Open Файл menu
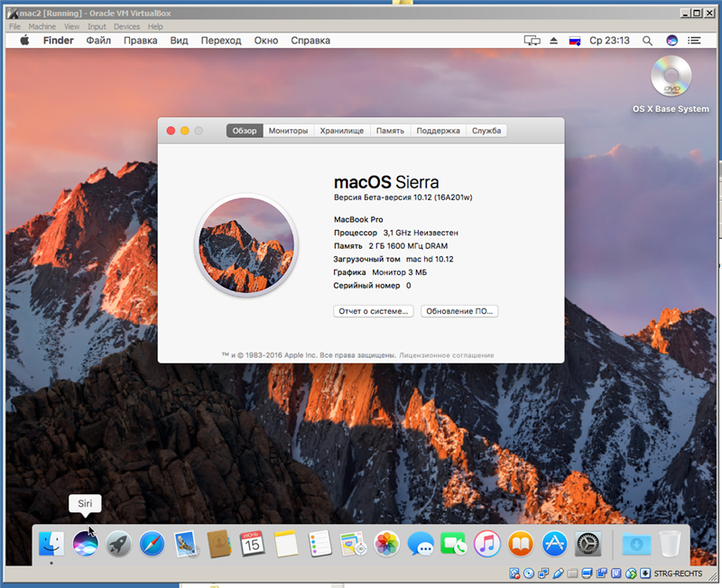 click(x=98, y=41)
